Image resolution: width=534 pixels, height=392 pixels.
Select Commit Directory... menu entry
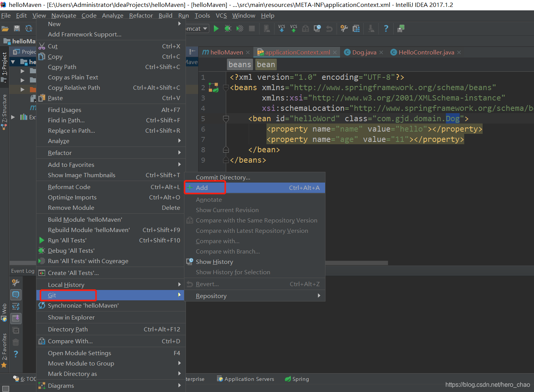pyautogui.click(x=255, y=178)
